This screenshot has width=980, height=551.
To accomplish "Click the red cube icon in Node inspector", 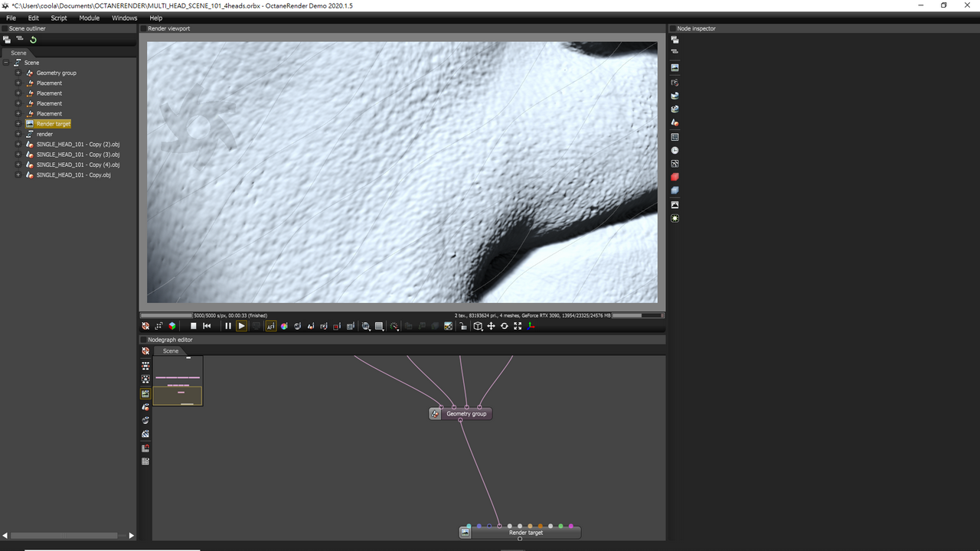I will [675, 177].
